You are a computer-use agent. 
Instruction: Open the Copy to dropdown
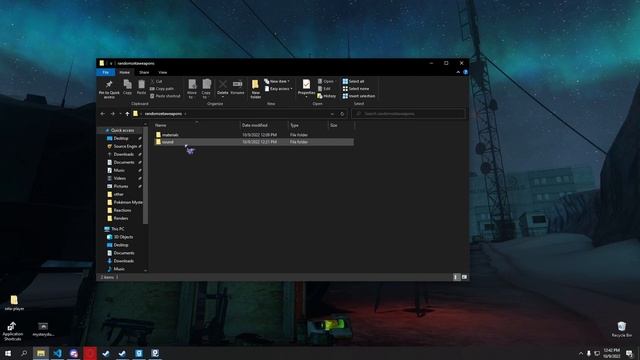pyautogui.click(x=206, y=89)
